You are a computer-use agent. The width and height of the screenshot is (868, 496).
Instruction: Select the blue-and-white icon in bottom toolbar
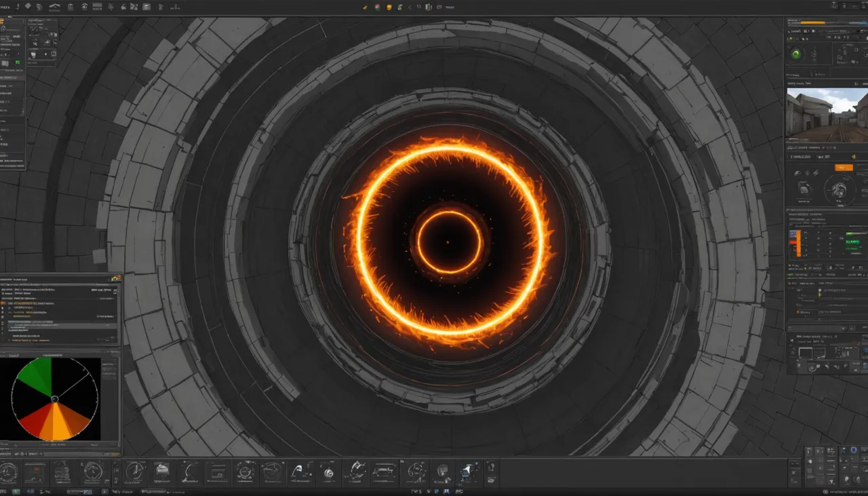pos(469,472)
